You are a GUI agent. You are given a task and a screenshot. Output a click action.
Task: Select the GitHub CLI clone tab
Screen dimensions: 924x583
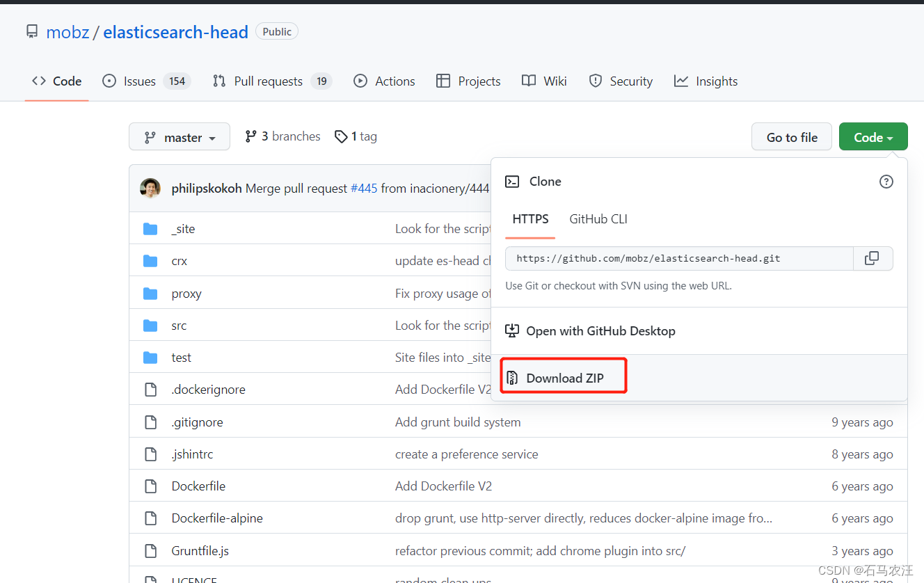598,219
